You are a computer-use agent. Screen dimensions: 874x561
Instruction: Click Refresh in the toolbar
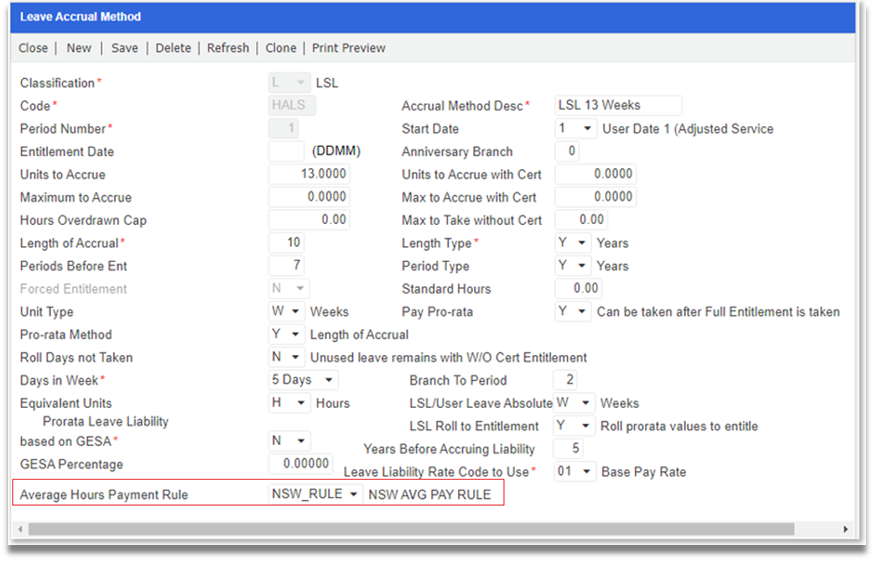click(228, 48)
